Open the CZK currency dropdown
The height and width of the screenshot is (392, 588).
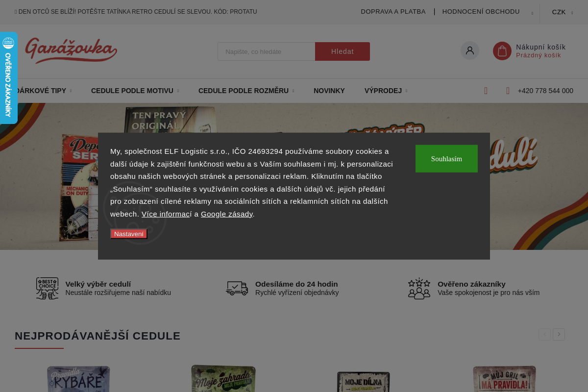[563, 12]
